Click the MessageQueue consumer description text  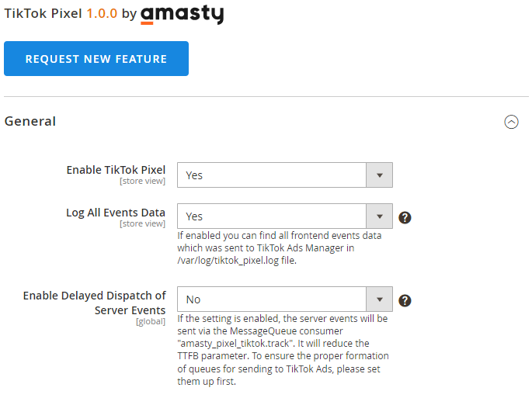pyautogui.click(x=283, y=350)
